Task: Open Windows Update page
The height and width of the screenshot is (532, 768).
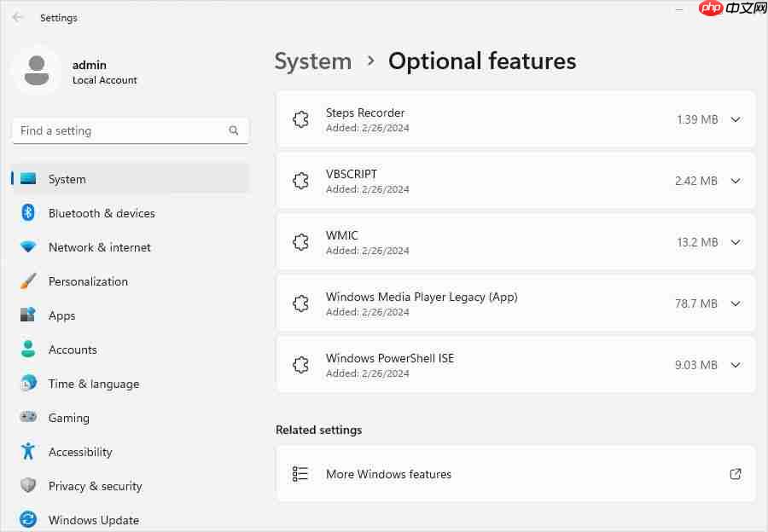Action: [93, 520]
